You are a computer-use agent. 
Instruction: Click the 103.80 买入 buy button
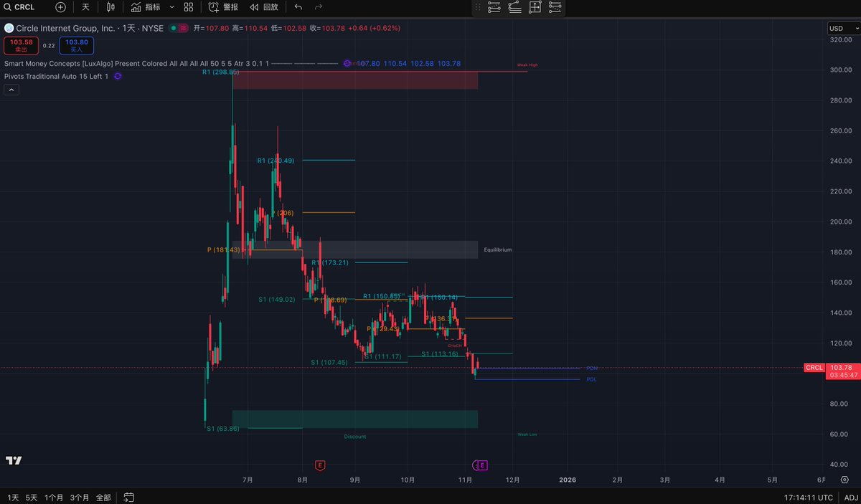click(77, 45)
